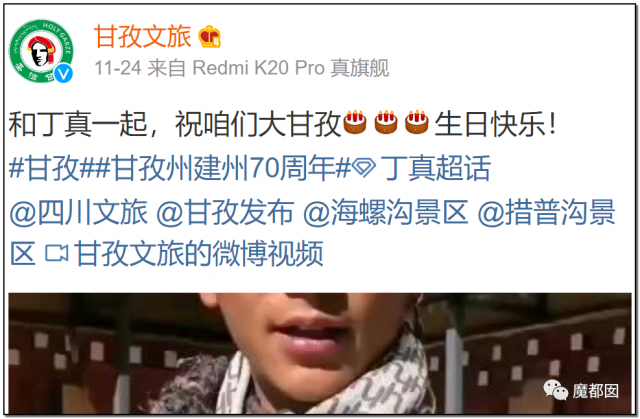The height and width of the screenshot is (419, 640).
Task: Click the crown membership badge icon
Action: (x=210, y=37)
